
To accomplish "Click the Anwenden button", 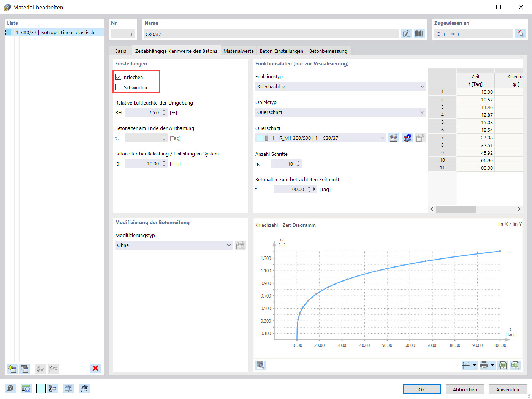I will [508, 389].
